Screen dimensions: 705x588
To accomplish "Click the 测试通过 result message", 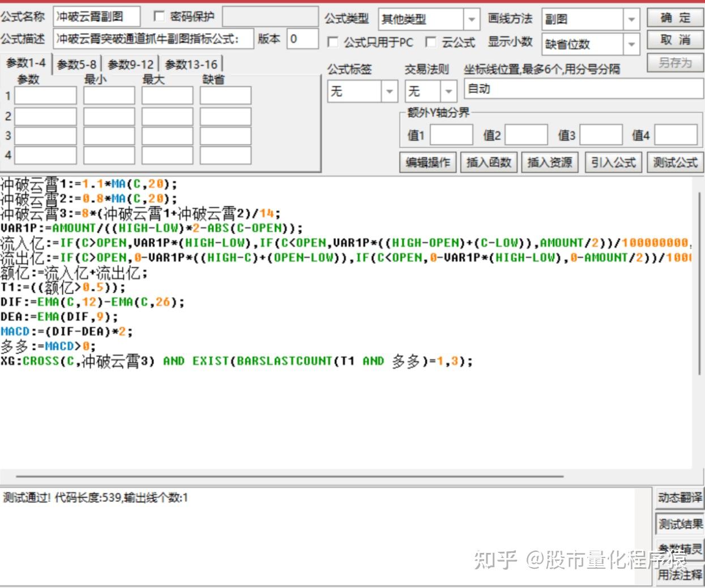I will 95,498.
